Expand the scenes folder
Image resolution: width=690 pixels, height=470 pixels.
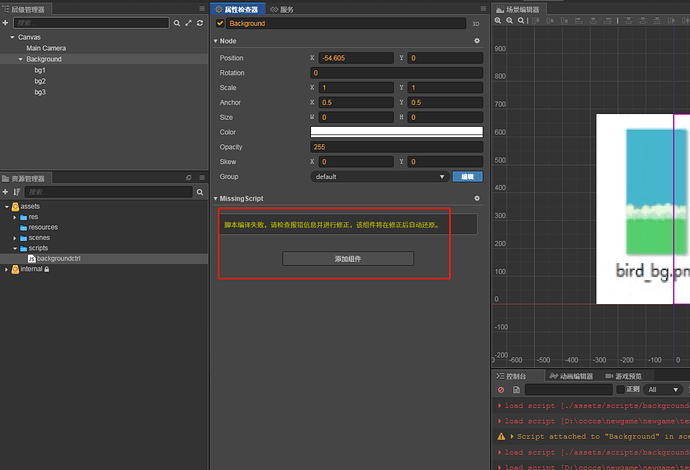tap(15, 238)
